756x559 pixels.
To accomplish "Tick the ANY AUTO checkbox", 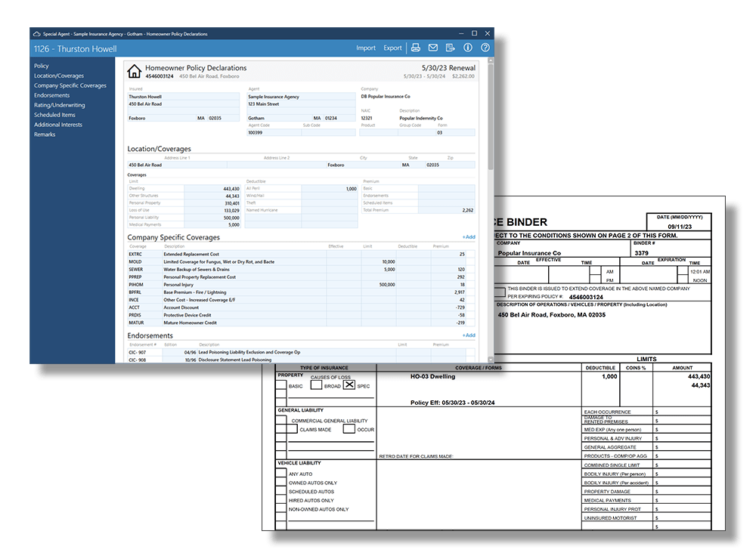I will click(280, 474).
